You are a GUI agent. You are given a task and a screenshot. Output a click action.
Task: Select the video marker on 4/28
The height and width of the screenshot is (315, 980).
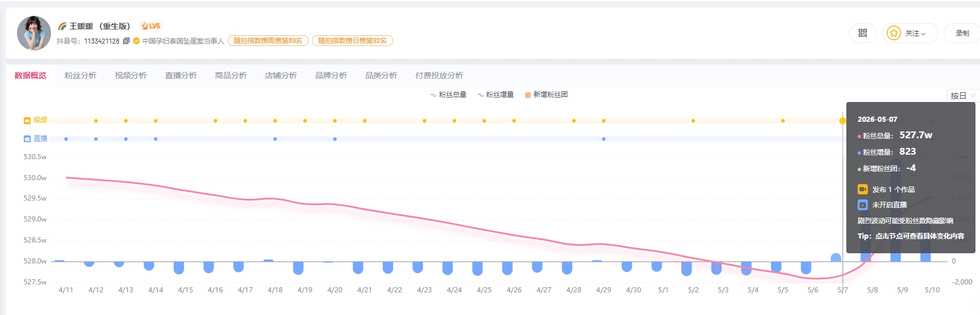coord(574,121)
